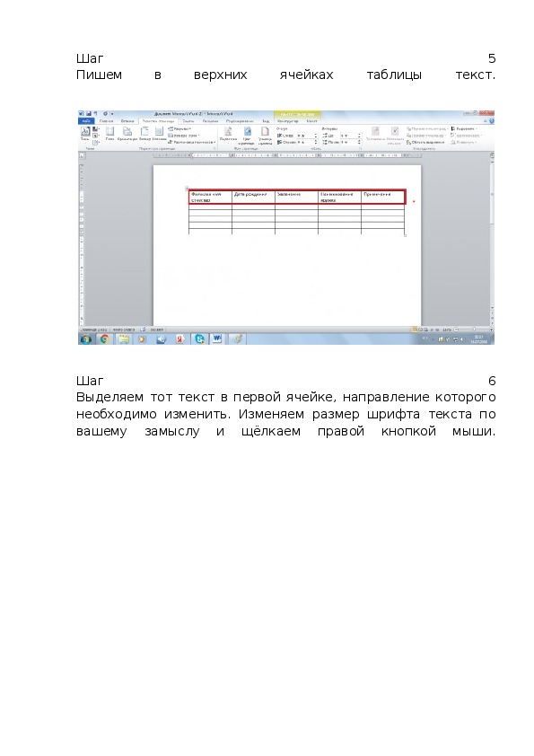Click the Columns (Колонки) icon
The height and width of the screenshot is (756, 534).
[160, 134]
